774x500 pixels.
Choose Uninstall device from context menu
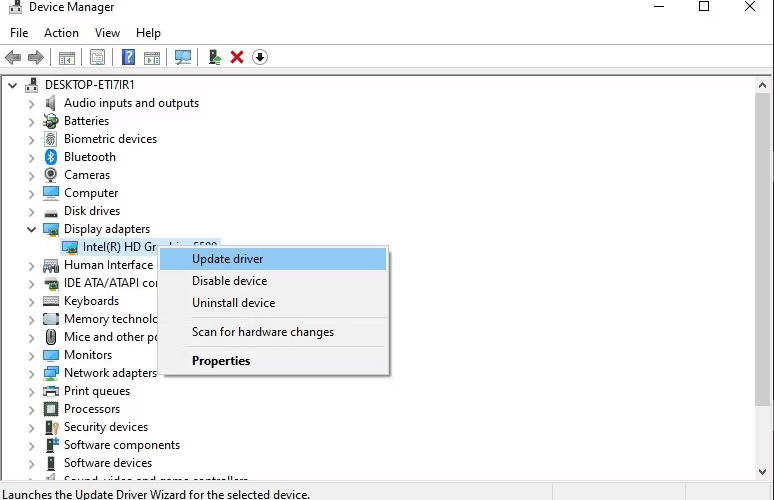point(273,303)
